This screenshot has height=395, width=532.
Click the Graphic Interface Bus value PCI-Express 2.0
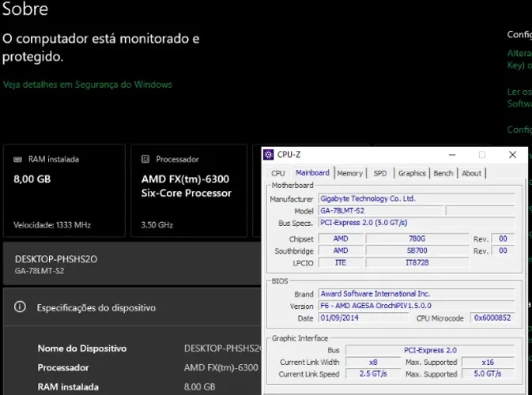pos(430,350)
